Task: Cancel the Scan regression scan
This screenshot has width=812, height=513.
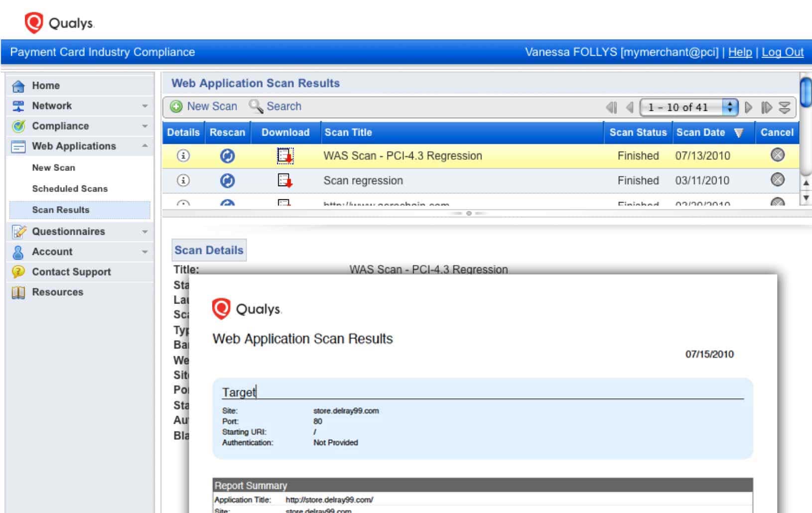Action: coord(777,180)
